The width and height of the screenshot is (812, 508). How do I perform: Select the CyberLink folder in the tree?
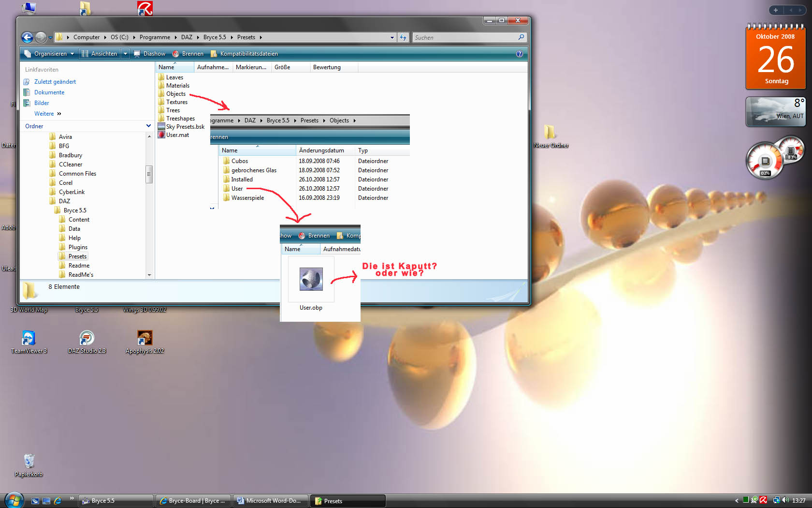[x=67, y=192]
